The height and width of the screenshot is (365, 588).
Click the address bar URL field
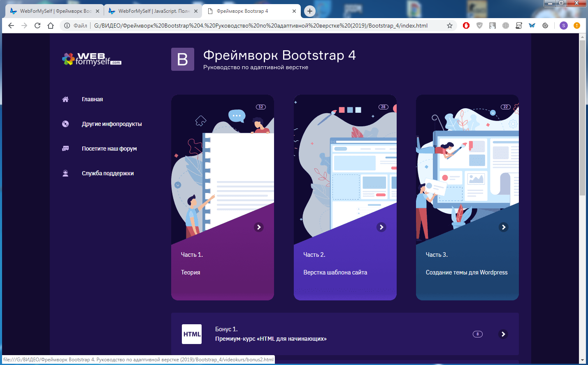coord(261,26)
